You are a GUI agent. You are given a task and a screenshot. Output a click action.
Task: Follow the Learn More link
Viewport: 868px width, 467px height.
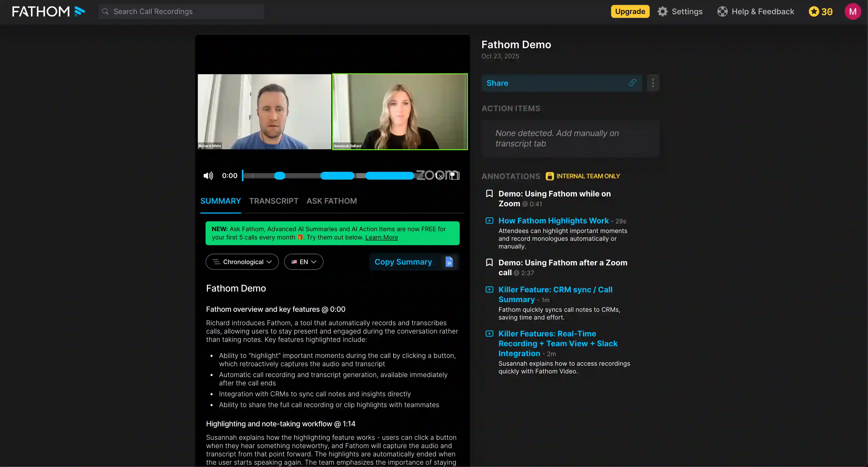point(381,237)
